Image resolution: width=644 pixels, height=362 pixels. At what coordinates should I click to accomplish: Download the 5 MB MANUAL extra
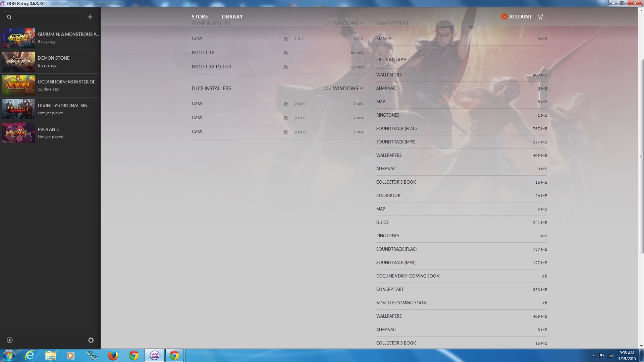point(462,39)
